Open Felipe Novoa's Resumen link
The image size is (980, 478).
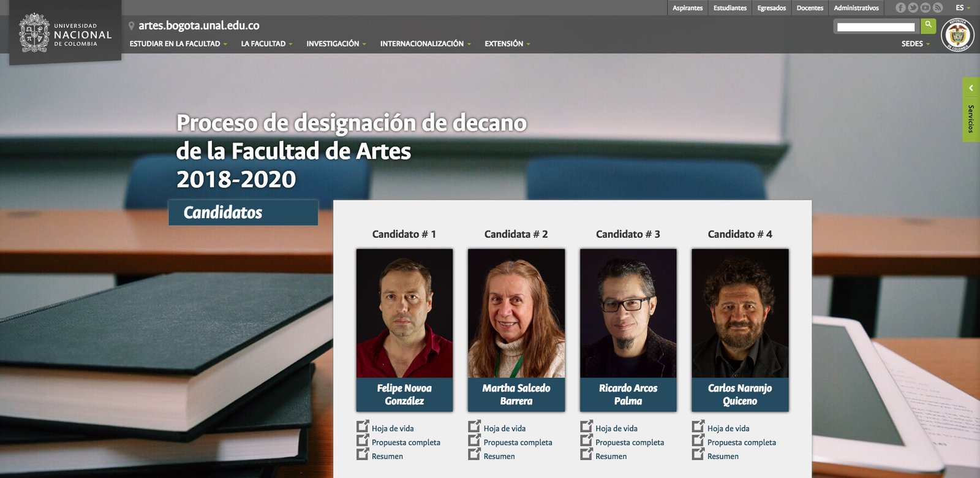coord(388,457)
